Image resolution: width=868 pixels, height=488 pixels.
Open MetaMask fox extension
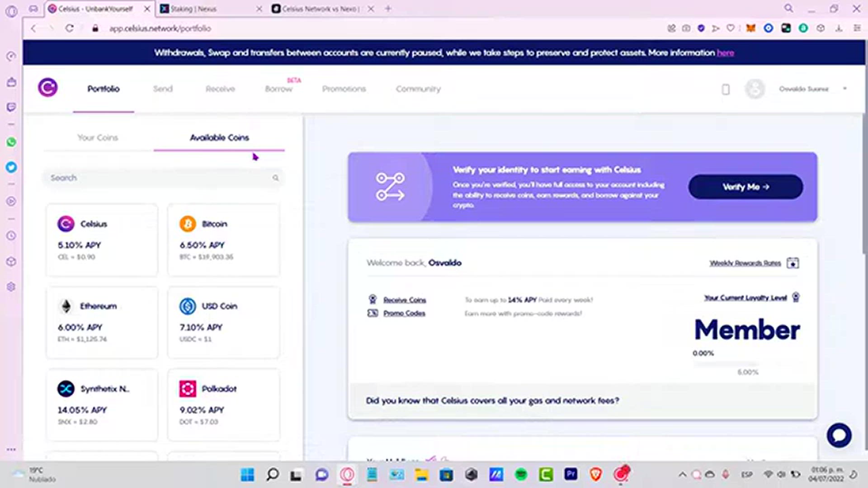pos(751,28)
